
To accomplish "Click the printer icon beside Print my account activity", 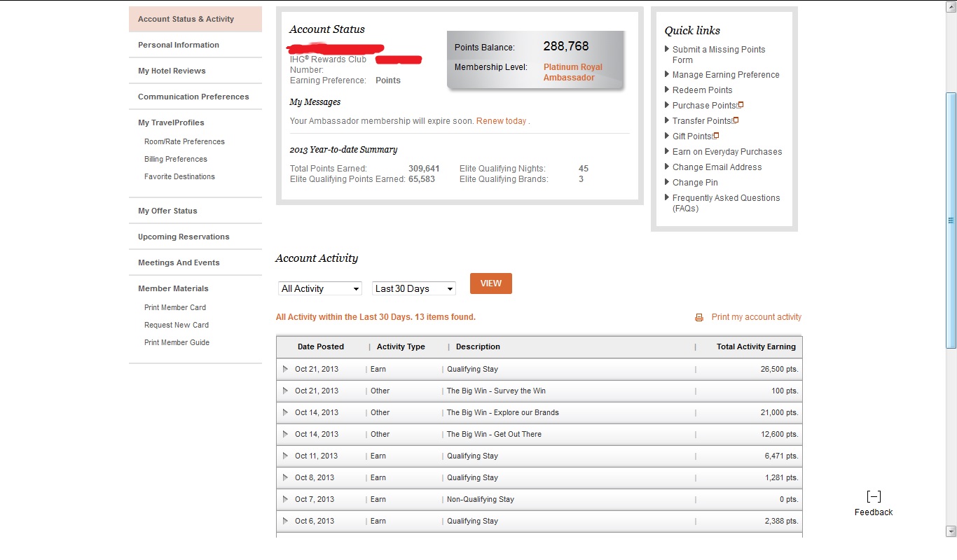I will [x=698, y=318].
